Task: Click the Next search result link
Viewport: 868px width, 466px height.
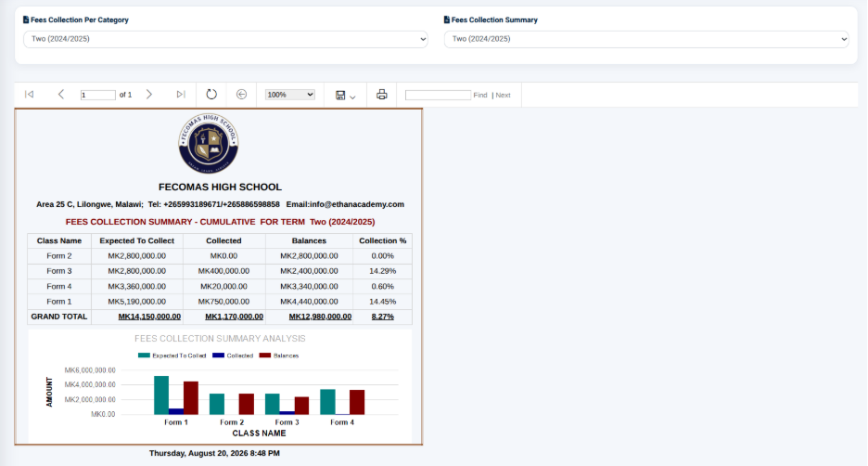Action: [503, 96]
